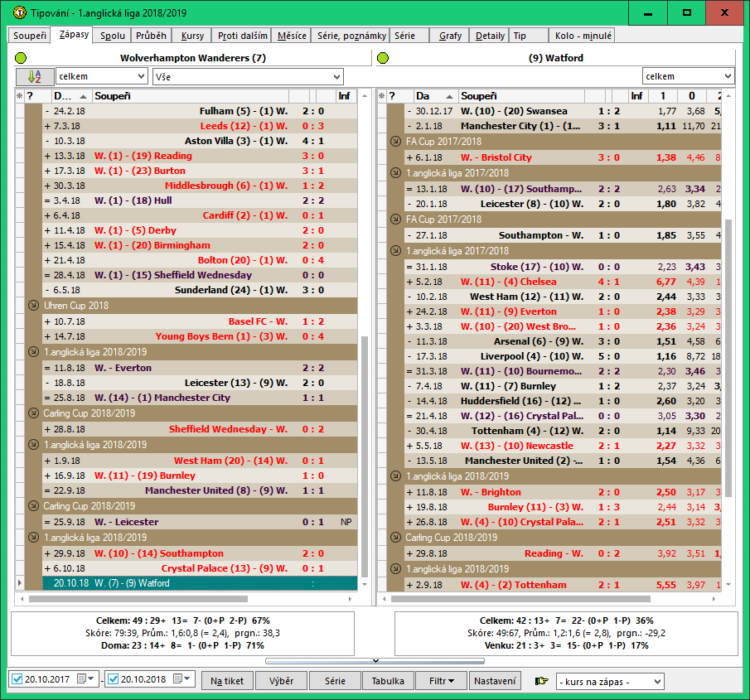Click row pointer arrow beside 20.10.18 row
This screenshot has height=700, width=750.
tap(20, 583)
